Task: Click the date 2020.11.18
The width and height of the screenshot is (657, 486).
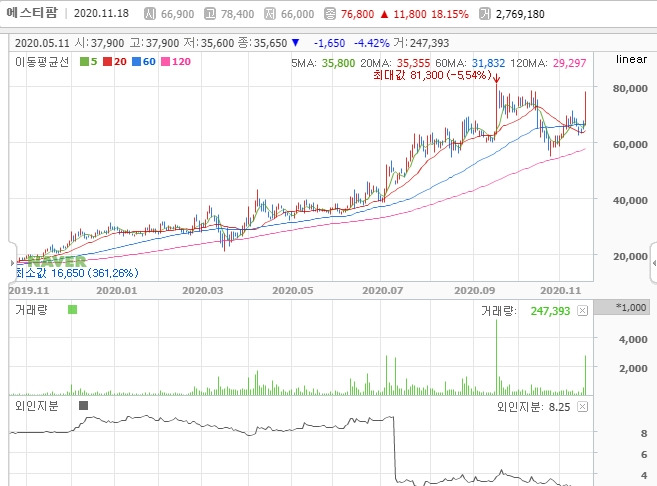Action: 101,13
